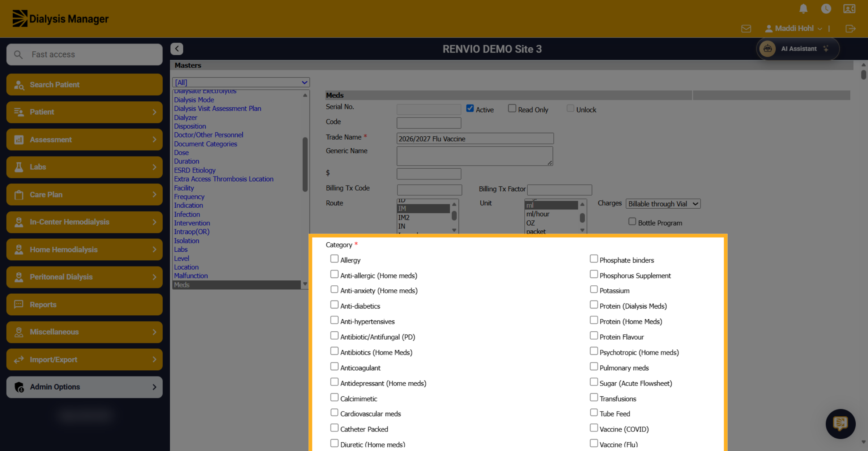Select Dialyzer in masters list
868x451 pixels.
pos(186,118)
